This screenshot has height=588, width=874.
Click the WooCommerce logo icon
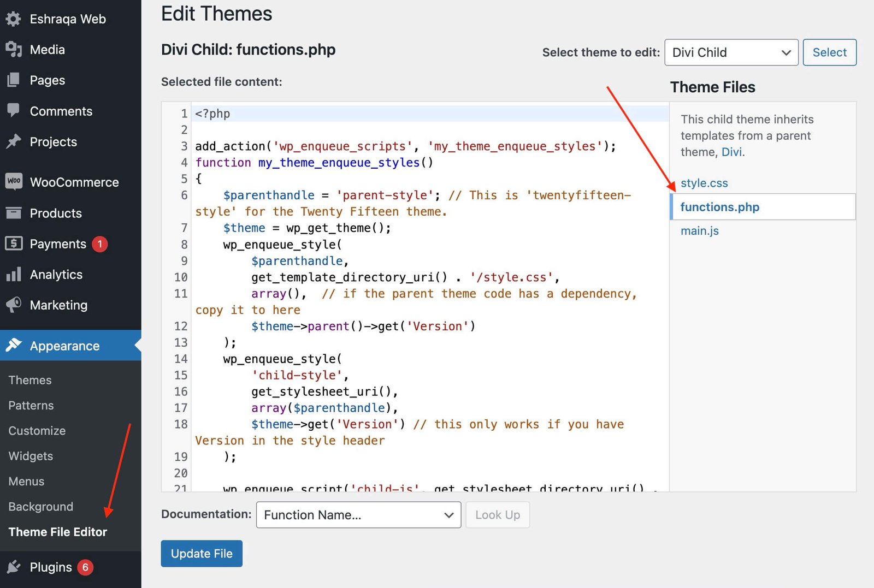coord(14,182)
